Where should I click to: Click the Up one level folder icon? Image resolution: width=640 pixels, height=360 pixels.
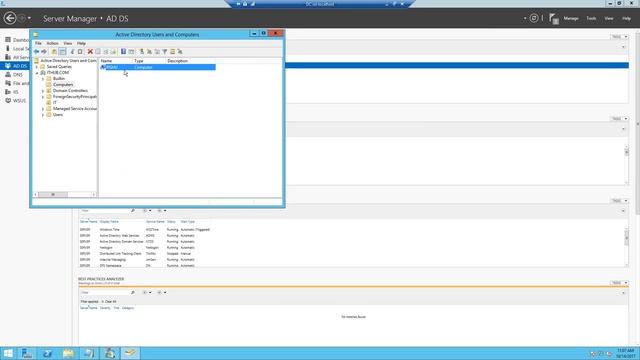tap(54, 51)
